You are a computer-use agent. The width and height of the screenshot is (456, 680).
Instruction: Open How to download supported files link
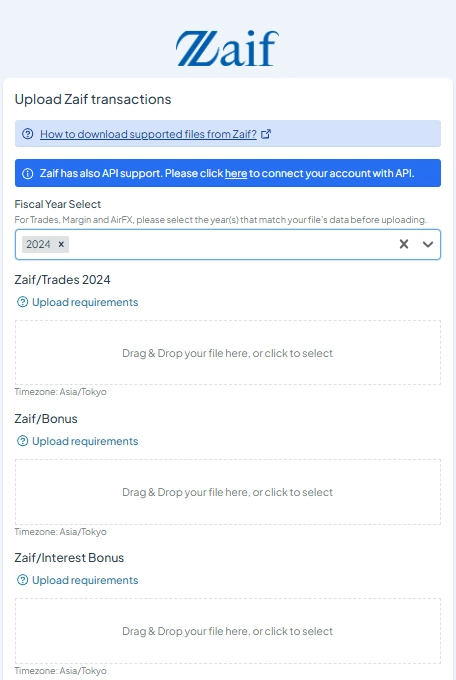pyautogui.click(x=148, y=134)
